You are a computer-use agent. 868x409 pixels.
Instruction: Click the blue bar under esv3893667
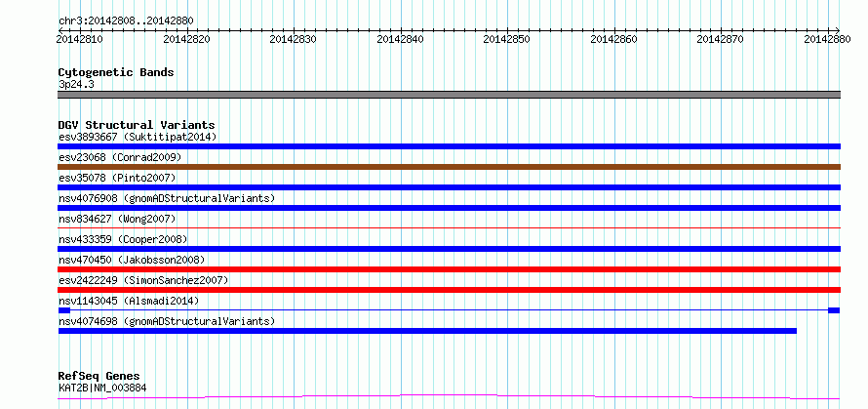tap(449, 146)
